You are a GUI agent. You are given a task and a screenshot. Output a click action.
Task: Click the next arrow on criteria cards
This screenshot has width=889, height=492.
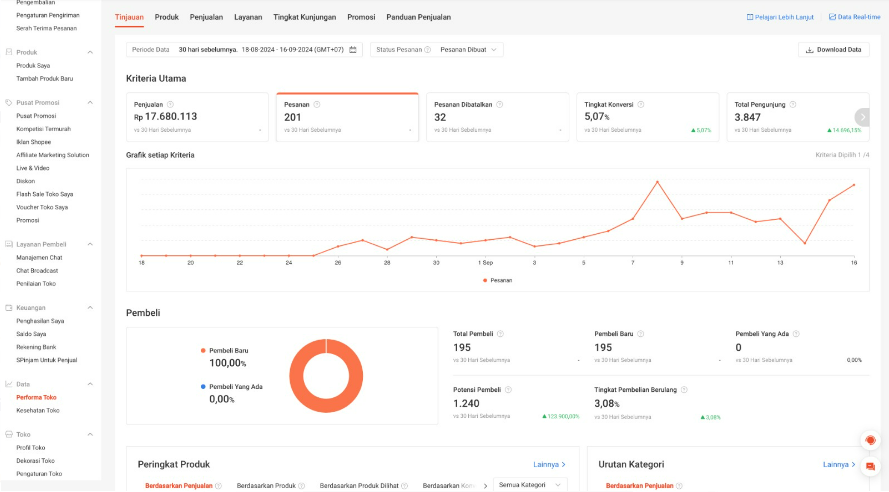(862, 117)
